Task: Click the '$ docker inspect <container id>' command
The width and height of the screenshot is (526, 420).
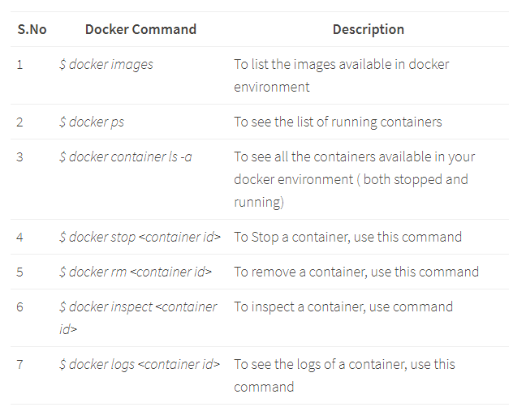Action: tap(138, 318)
